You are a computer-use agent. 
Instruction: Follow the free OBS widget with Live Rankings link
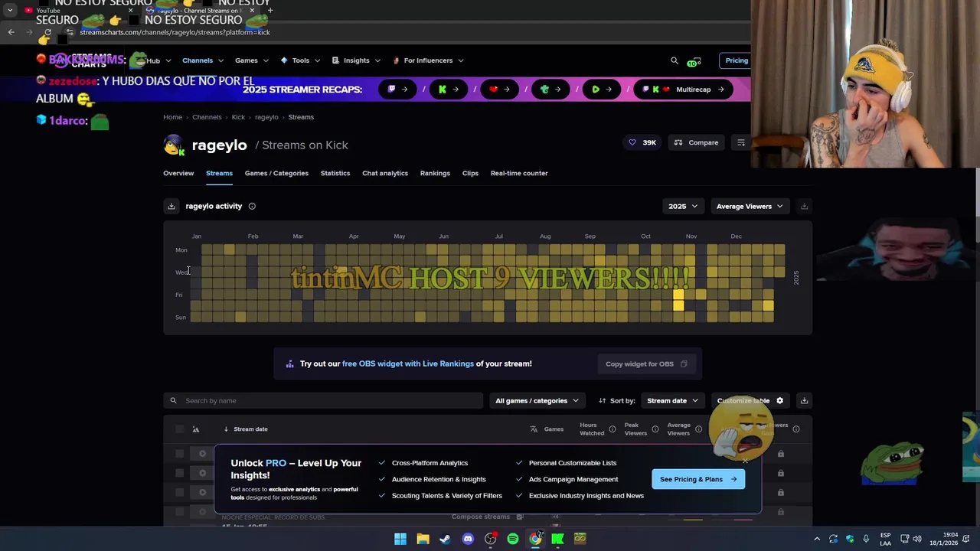[x=408, y=364]
